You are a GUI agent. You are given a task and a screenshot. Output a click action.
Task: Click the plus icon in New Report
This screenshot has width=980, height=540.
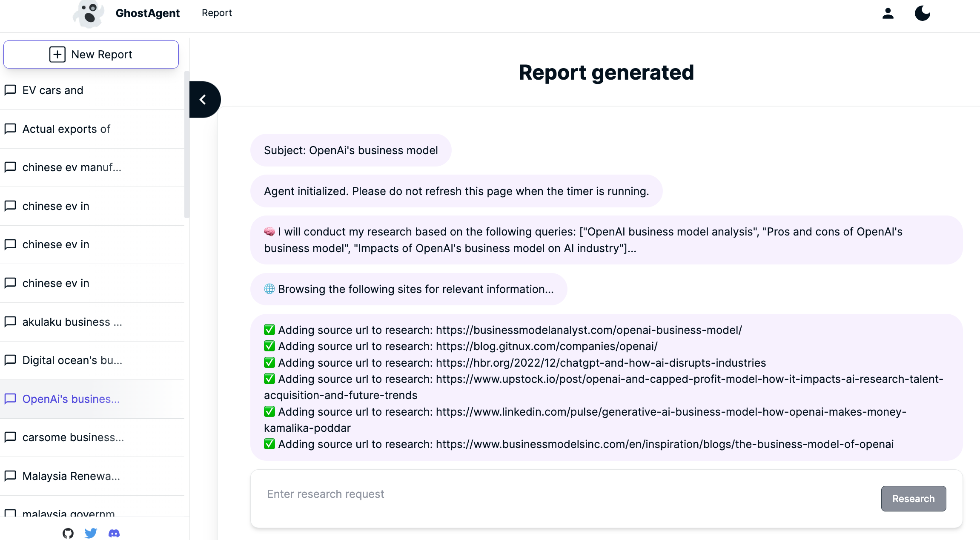click(57, 55)
